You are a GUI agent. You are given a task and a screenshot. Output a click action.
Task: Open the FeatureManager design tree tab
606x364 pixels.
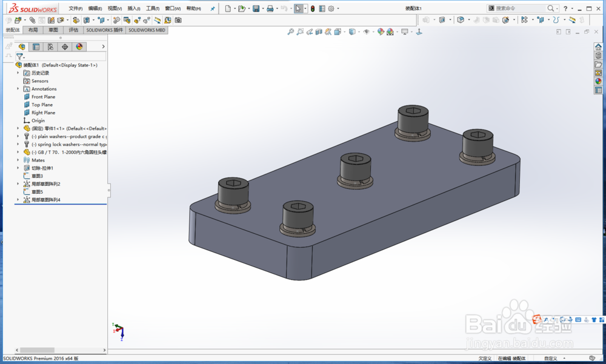coord(22,47)
